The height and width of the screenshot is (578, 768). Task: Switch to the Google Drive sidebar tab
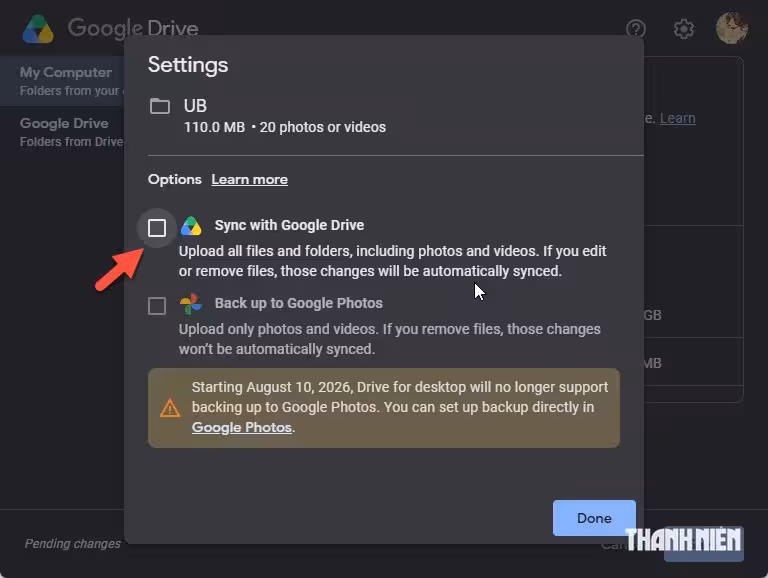click(x=62, y=132)
